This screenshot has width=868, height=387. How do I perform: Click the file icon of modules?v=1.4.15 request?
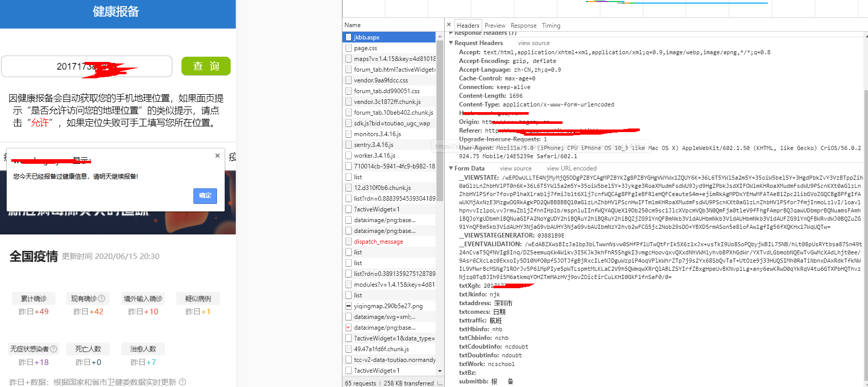349,285
